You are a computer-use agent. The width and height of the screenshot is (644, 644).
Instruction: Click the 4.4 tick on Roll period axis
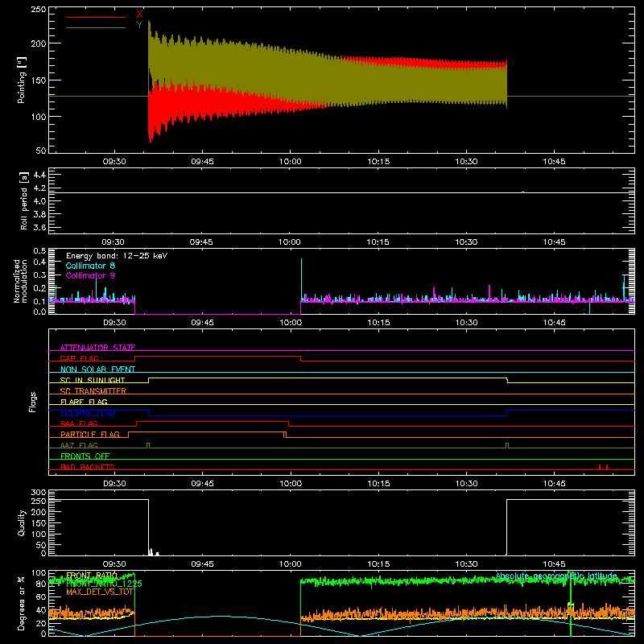coord(39,175)
